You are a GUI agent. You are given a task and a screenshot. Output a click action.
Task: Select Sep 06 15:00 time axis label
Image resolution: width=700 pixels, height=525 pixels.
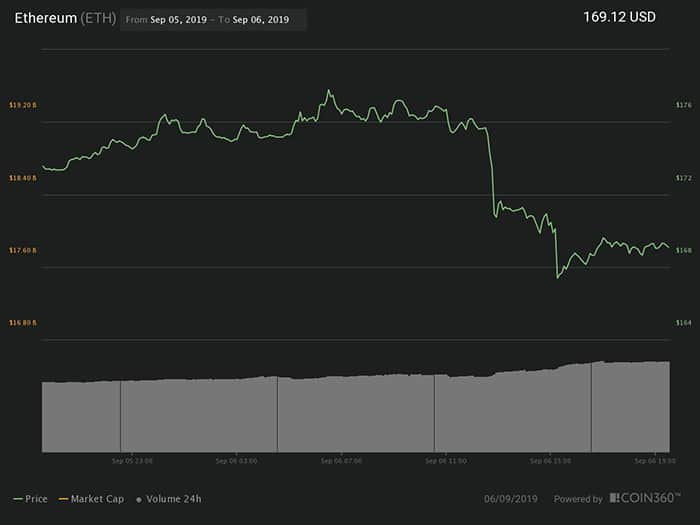[549, 461]
